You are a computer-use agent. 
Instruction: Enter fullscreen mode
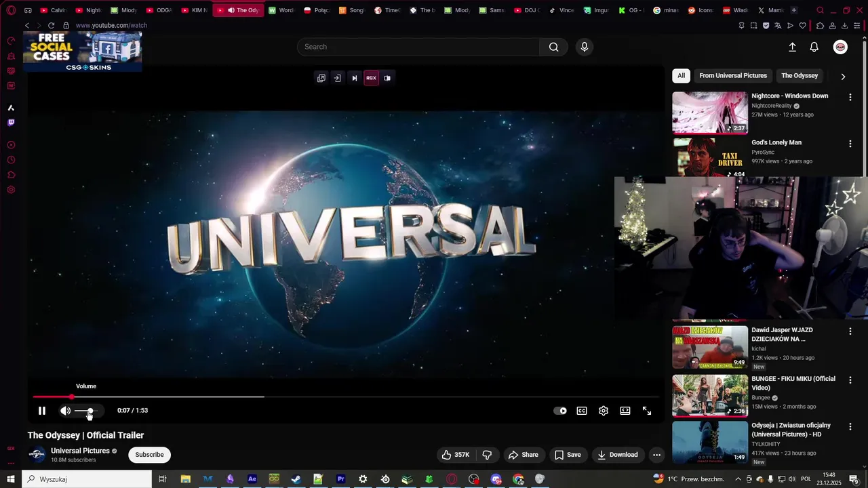coord(647,411)
